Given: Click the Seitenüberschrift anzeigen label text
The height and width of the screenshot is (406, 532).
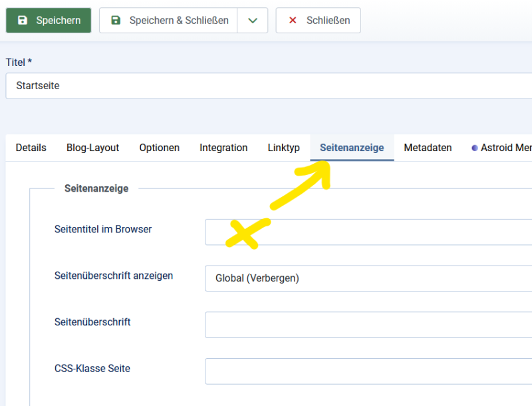Looking at the screenshot, I should (x=114, y=276).
